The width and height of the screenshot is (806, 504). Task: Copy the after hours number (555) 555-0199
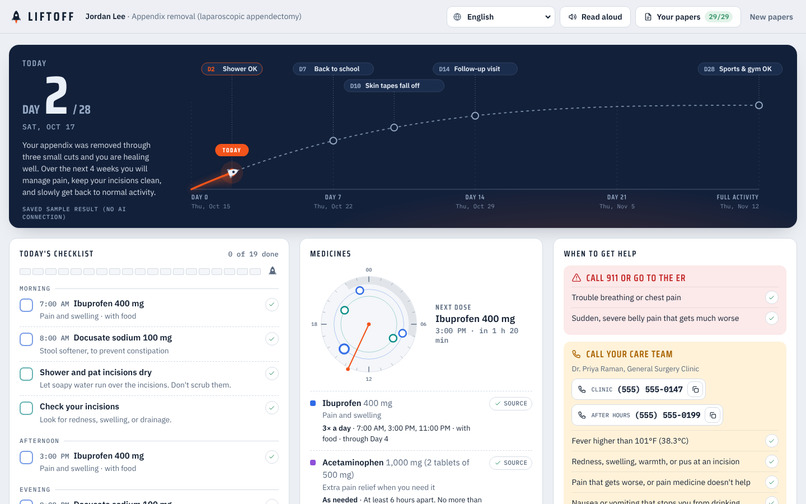pyautogui.click(x=713, y=415)
